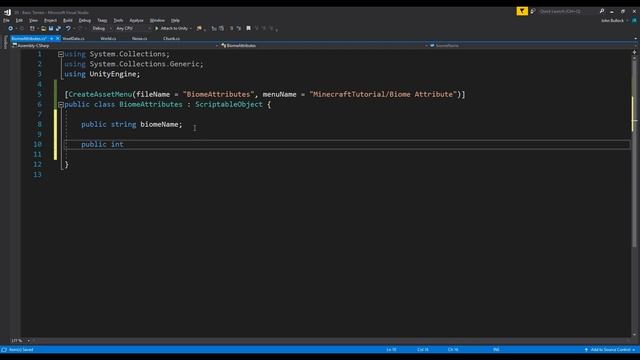The image size is (640, 360).
Task: Open the View menu
Action: (33, 20)
